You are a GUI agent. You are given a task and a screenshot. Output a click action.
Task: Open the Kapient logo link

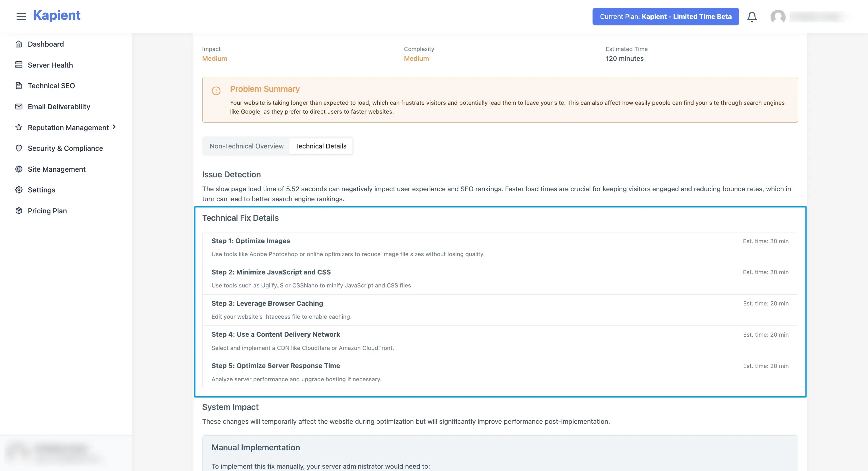click(x=57, y=16)
